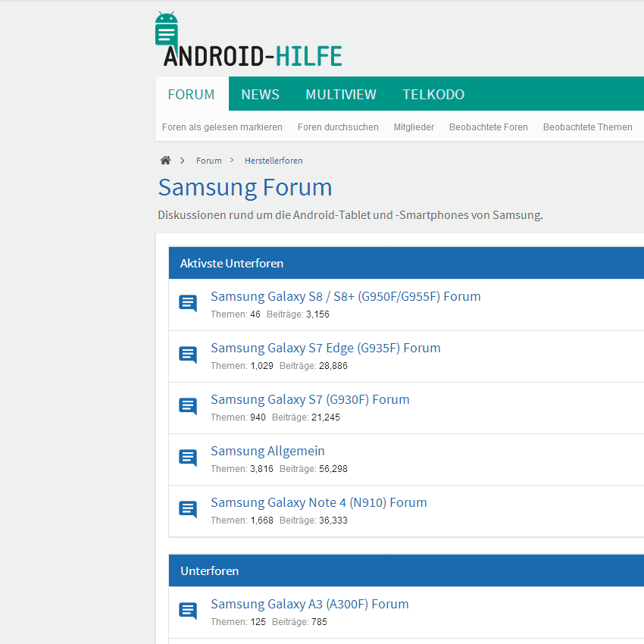
Task: Click forum icon beside Galaxy A3 (A300F) row
Action: click(188, 611)
